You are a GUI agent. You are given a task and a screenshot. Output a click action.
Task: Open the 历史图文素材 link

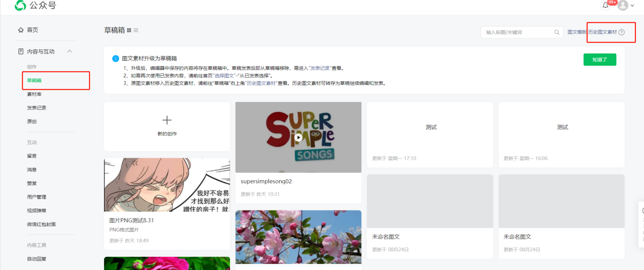(602, 32)
